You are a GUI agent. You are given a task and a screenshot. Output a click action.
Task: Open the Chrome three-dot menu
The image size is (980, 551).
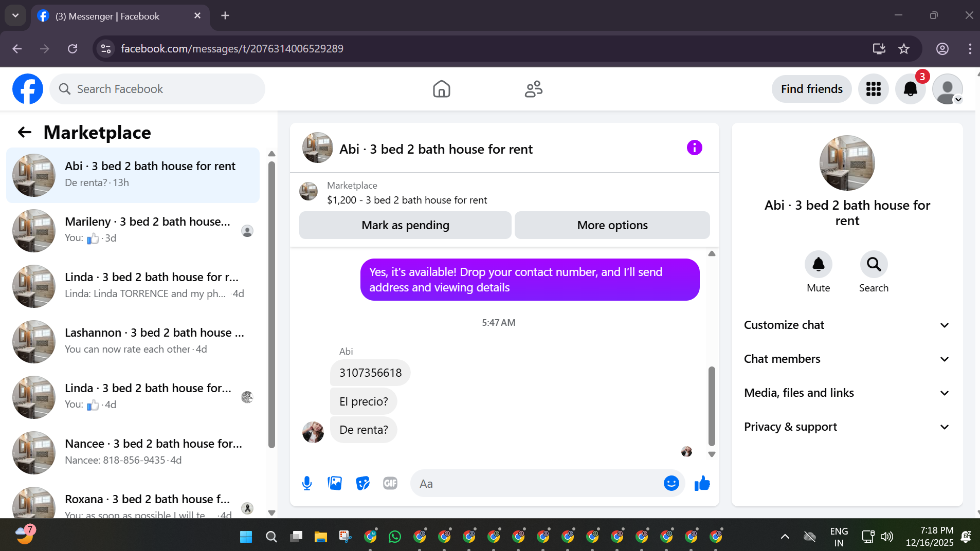[x=970, y=49]
